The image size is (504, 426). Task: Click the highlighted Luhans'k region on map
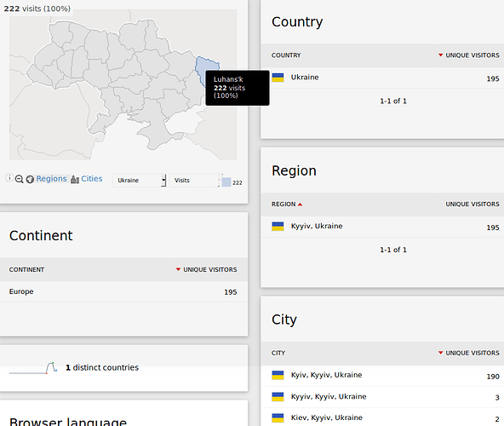pos(207,67)
